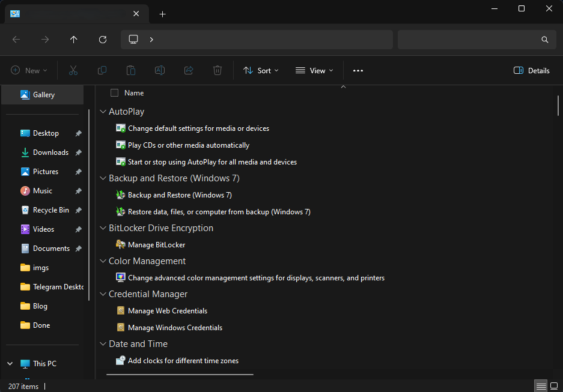This screenshot has height=392, width=563.
Task: Go up one level with up arrow
Action: (74, 40)
